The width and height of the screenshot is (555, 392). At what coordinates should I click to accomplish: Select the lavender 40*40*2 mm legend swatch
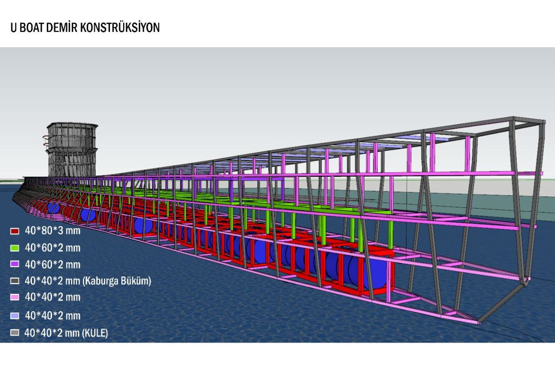[x=15, y=316]
